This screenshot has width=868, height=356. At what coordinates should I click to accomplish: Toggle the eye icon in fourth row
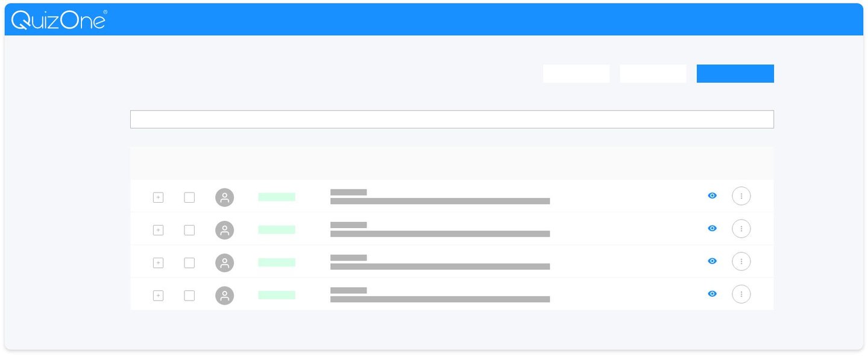tap(712, 293)
